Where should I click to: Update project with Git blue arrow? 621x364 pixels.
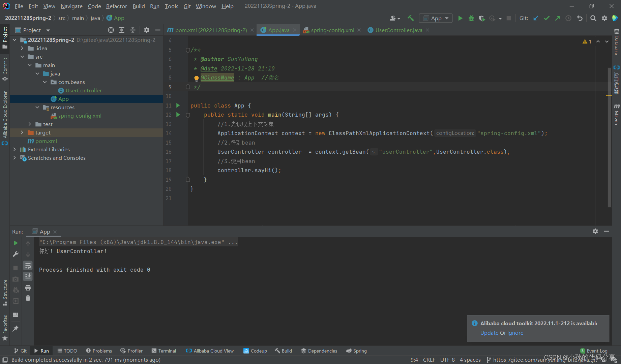pyautogui.click(x=536, y=18)
